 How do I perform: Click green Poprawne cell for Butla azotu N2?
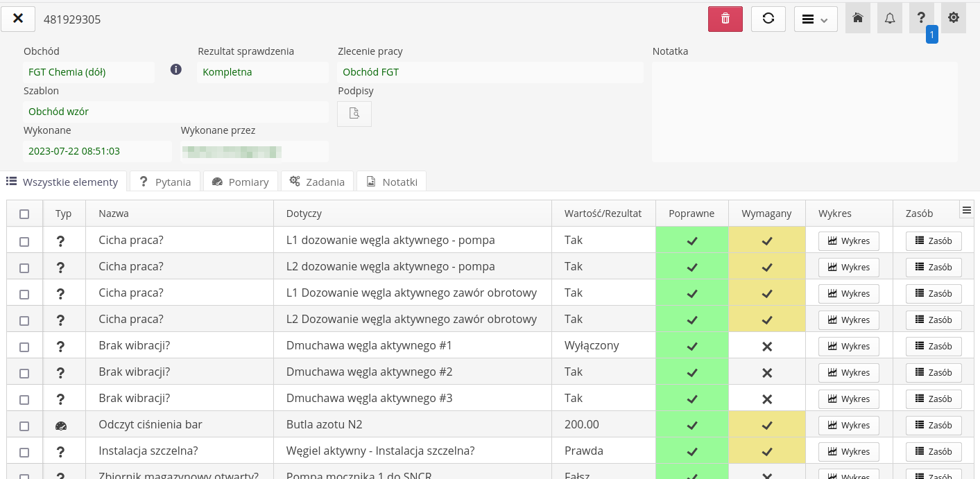pyautogui.click(x=691, y=425)
